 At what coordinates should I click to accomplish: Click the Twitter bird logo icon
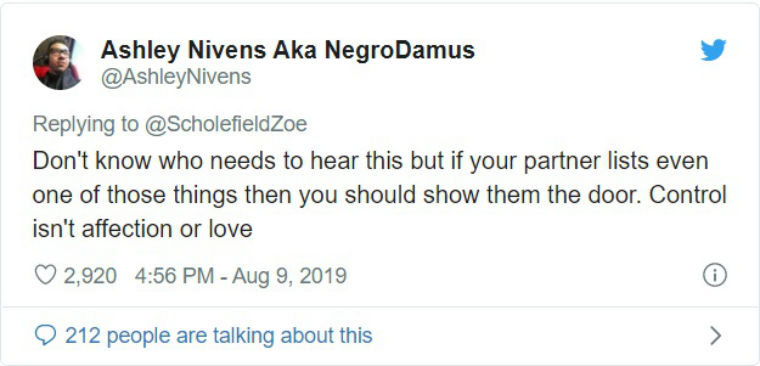point(713,50)
